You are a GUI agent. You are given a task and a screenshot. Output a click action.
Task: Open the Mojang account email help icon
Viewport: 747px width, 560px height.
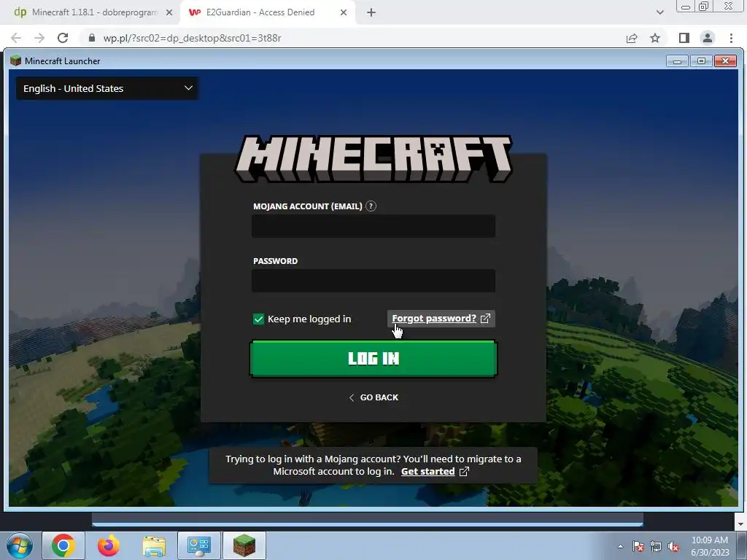[371, 206]
